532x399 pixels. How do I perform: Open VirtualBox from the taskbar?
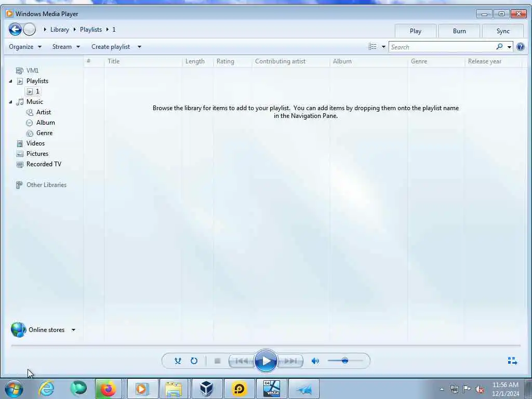pos(206,389)
